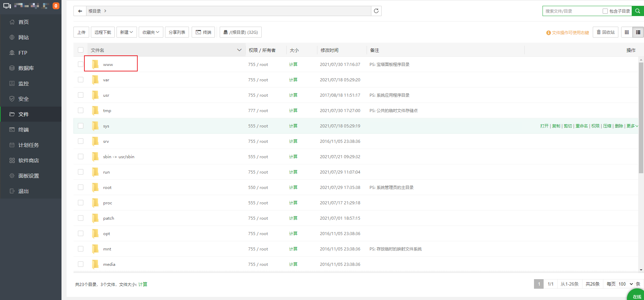Click the 监控 monitor icon
The width and height of the screenshot is (644, 300).
12,83
